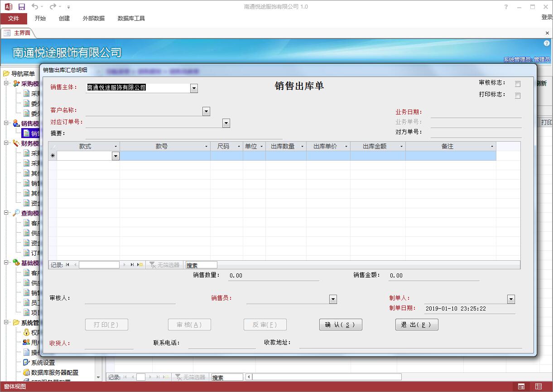
Task: Click the 审核(A) button
Action: tap(189, 325)
